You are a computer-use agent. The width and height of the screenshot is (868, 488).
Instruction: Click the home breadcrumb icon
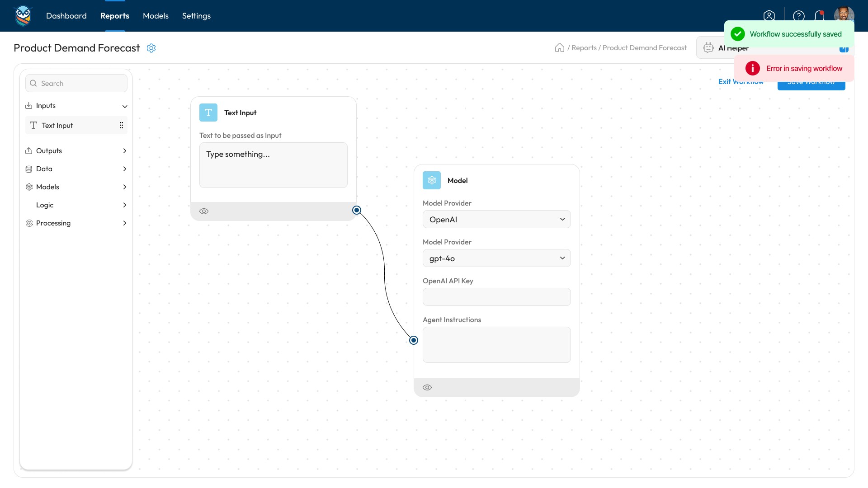(x=559, y=48)
